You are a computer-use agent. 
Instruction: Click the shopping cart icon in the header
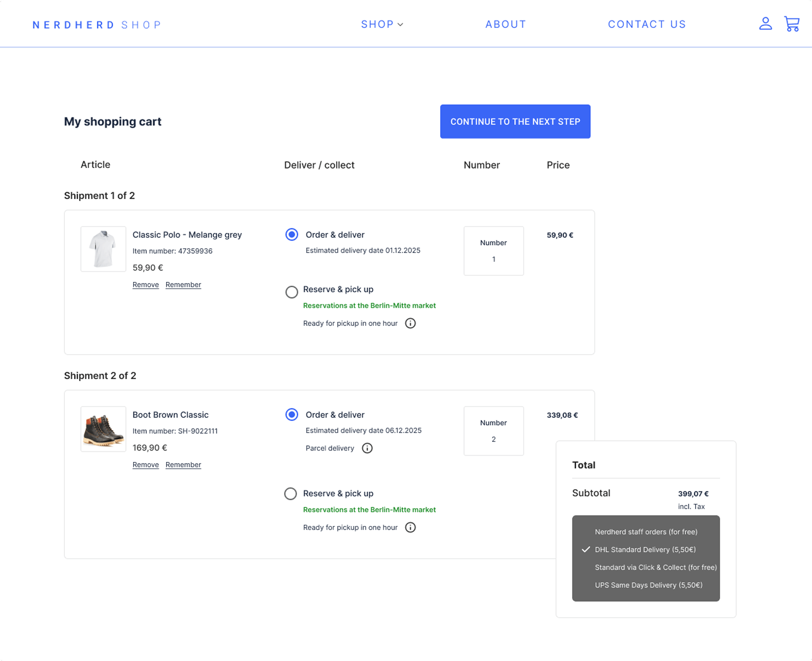(x=792, y=24)
